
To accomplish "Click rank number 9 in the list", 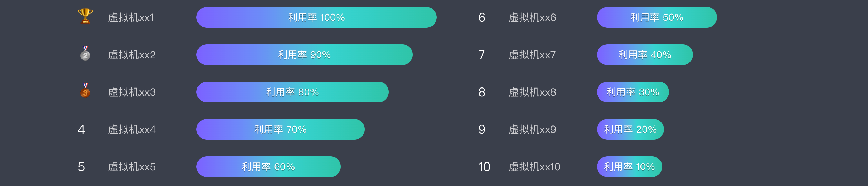I will point(482,130).
